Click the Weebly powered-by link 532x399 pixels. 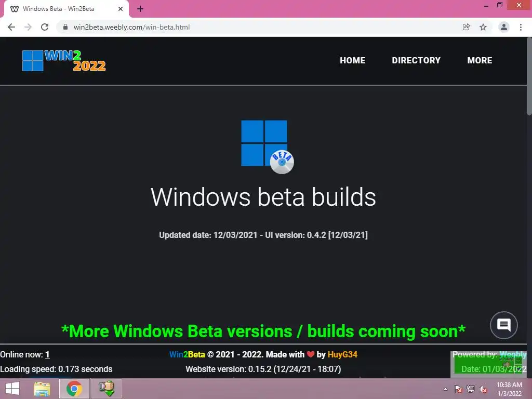[513, 354]
